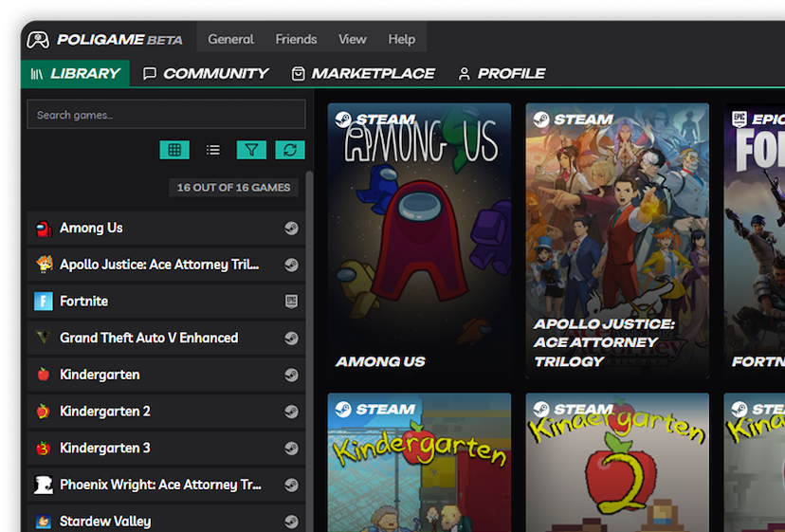Click the Poligame controller logo icon

click(38, 40)
